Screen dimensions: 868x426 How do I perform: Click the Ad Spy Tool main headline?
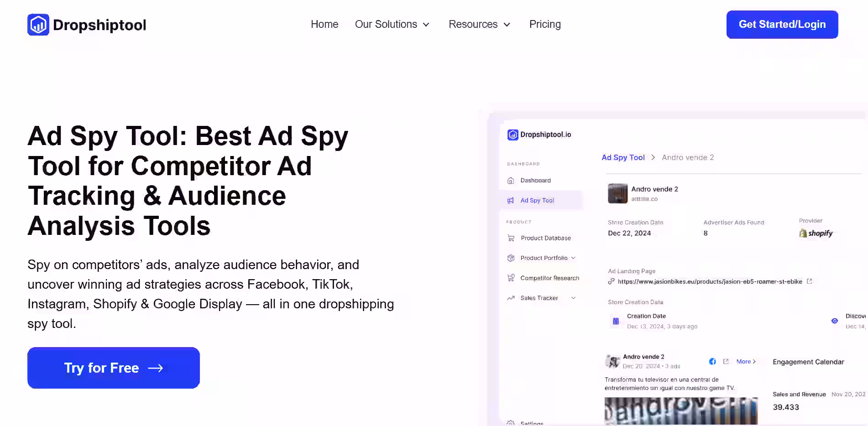188,181
